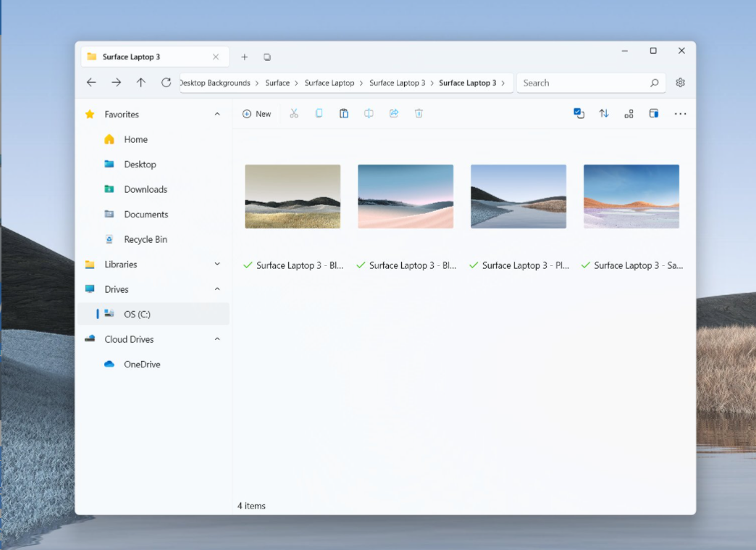Click the Copy icon in toolbar
756x550 pixels.
[x=319, y=113]
